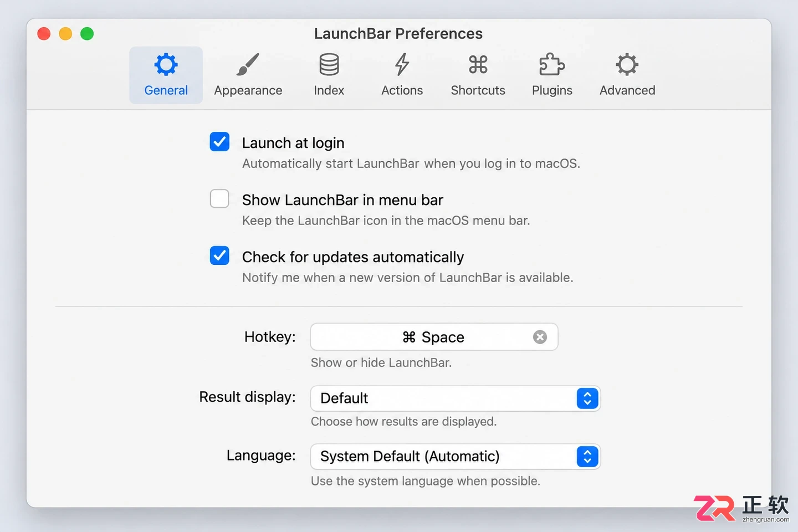
Task: Close the LaunchBar Preferences window
Action: point(44,34)
